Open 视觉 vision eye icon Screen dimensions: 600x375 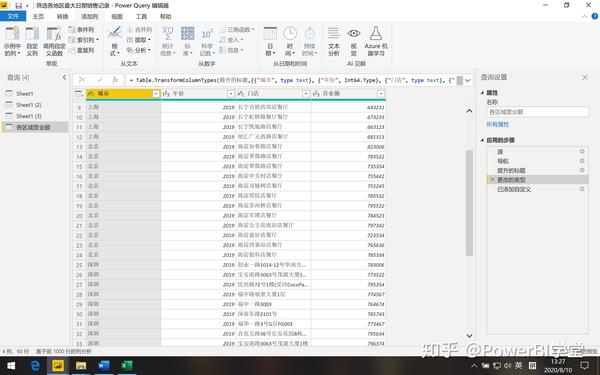point(354,41)
